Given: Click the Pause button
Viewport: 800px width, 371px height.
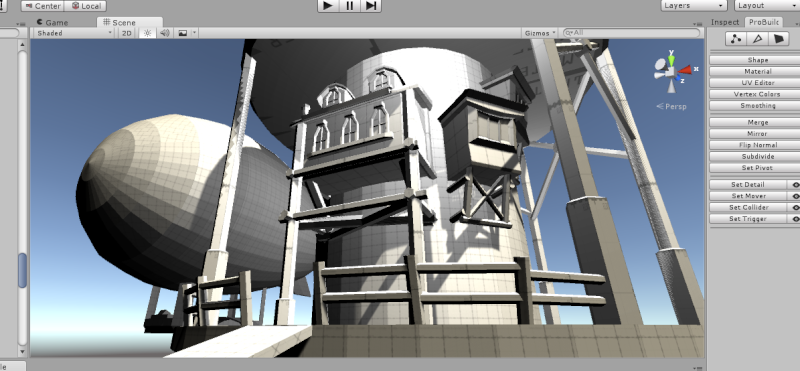Looking at the screenshot, I should 349,6.
